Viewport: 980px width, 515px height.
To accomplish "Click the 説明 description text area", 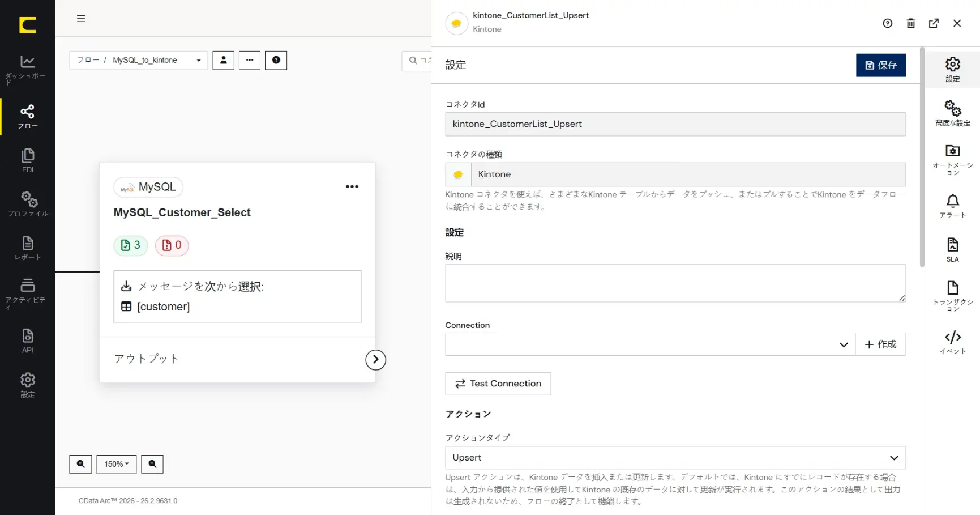I will click(675, 283).
